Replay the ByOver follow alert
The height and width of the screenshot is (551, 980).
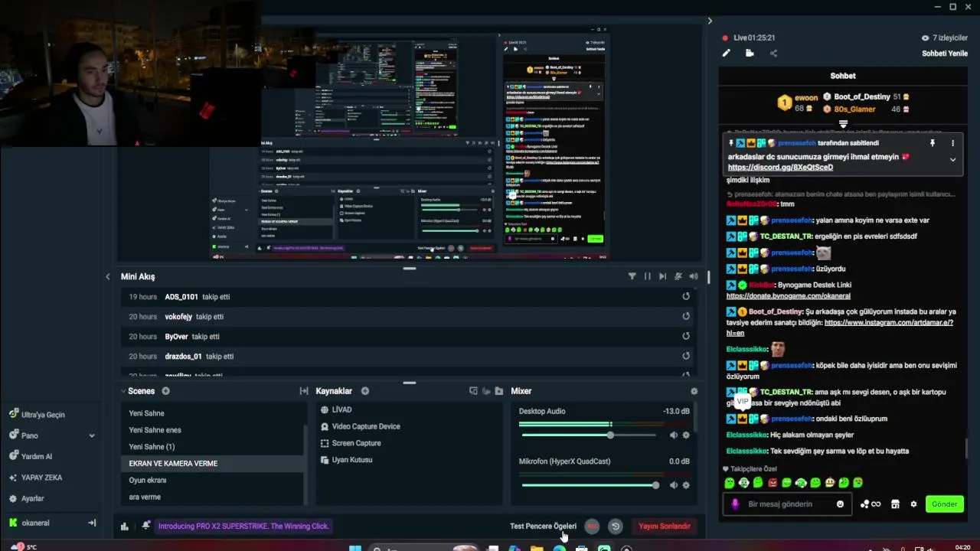point(686,336)
